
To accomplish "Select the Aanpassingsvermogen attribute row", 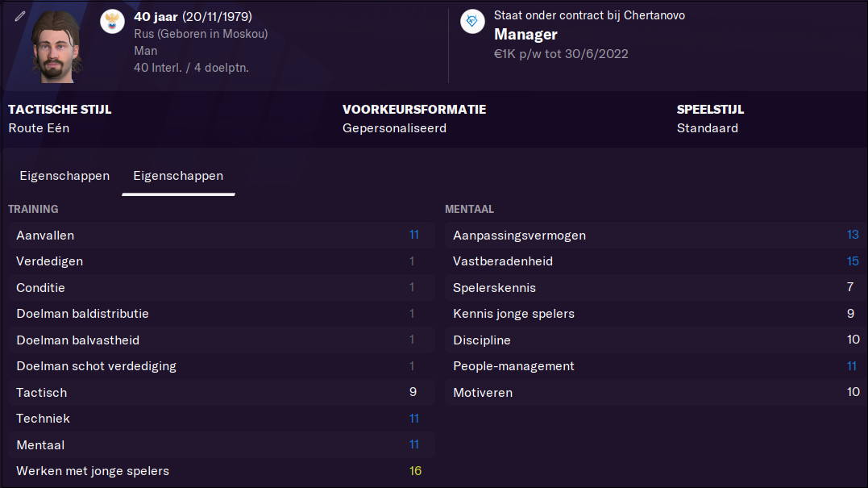I will pos(657,236).
